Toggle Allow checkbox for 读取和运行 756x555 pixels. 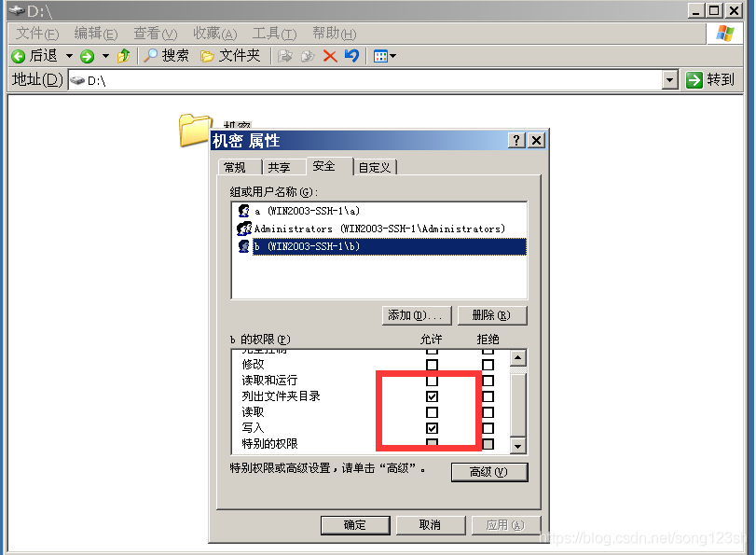click(x=432, y=381)
